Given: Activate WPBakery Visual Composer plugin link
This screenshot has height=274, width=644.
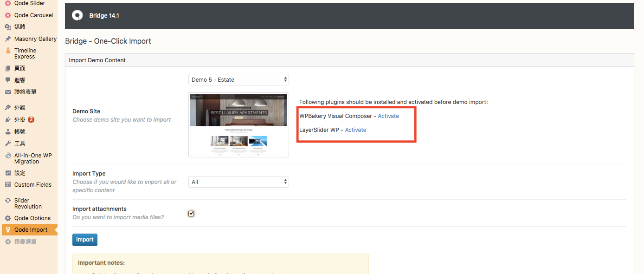Looking at the screenshot, I should pos(388,116).
